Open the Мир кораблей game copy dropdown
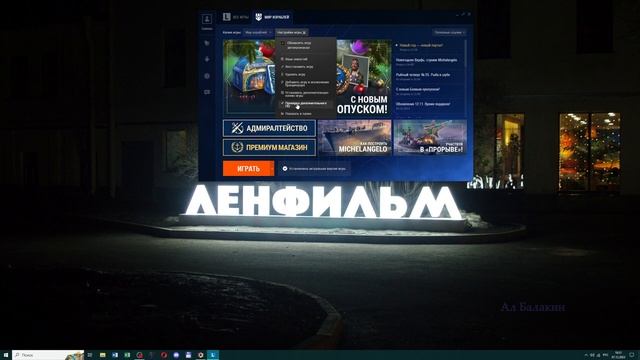 [257, 32]
